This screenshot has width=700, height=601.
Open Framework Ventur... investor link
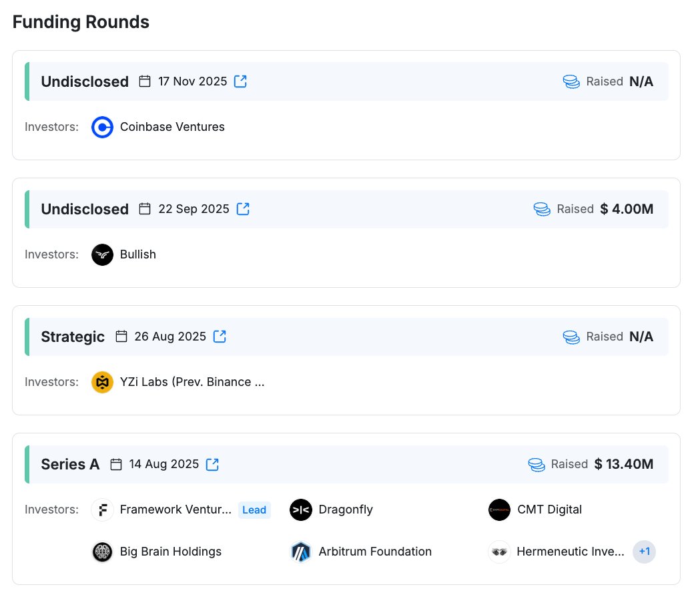coord(176,510)
